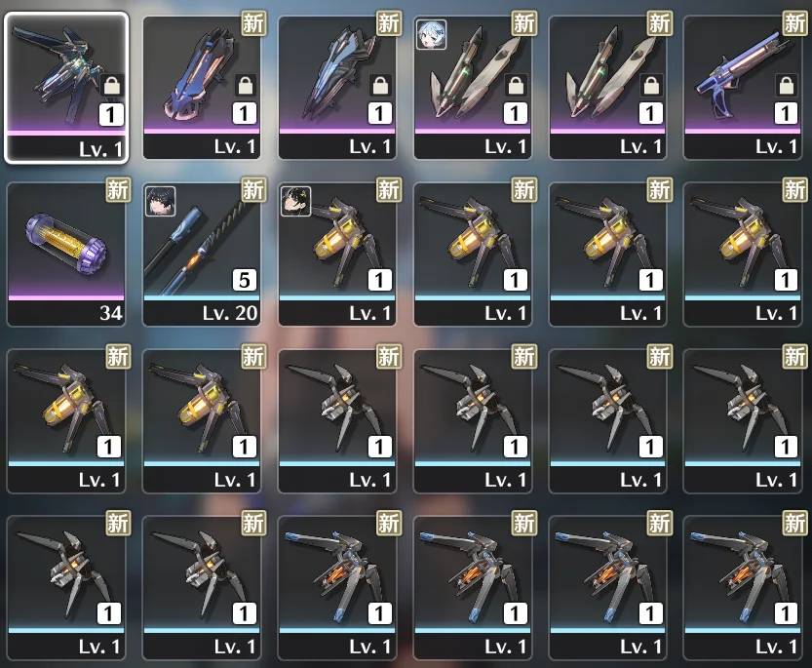This screenshot has width=812, height=668.
Task: Select the Lv. 20 sword weapon
Action: 202,254
